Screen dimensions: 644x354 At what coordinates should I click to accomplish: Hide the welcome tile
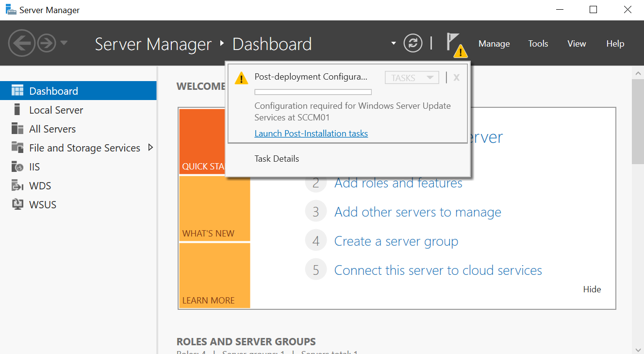(x=592, y=289)
